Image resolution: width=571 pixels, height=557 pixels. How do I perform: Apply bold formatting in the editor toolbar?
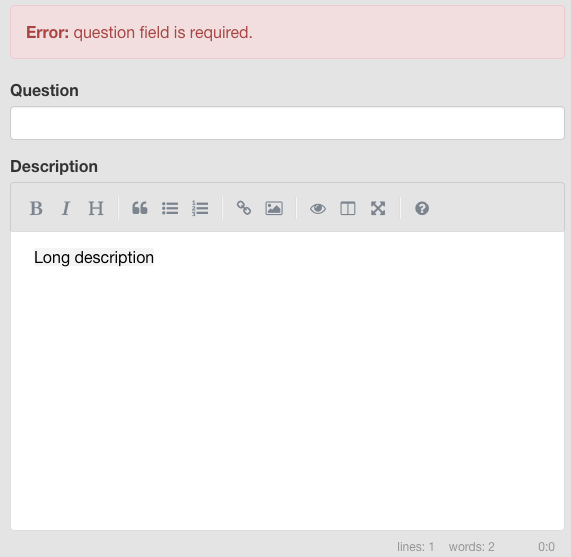(36, 209)
